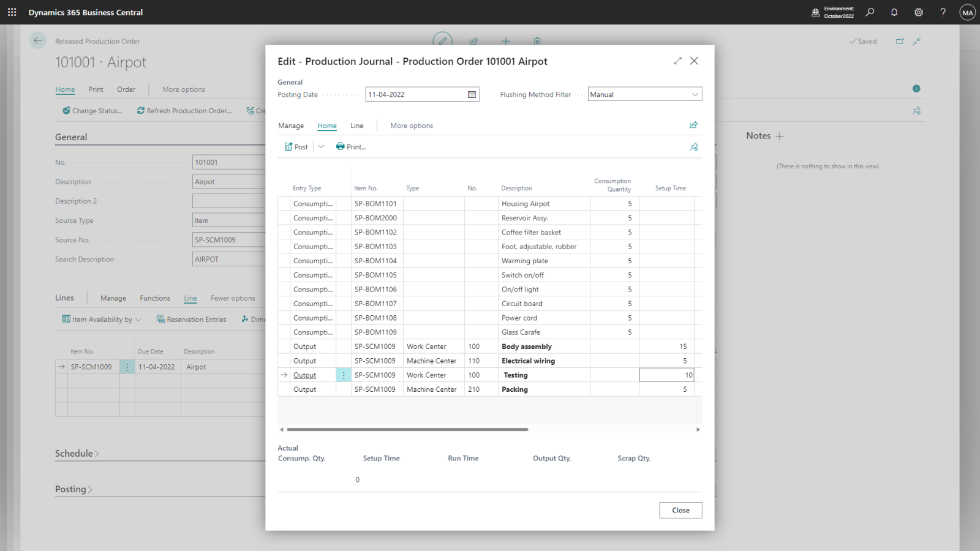980x551 pixels.
Task: Click the Print icon in journal toolbar
Action: tap(341, 147)
